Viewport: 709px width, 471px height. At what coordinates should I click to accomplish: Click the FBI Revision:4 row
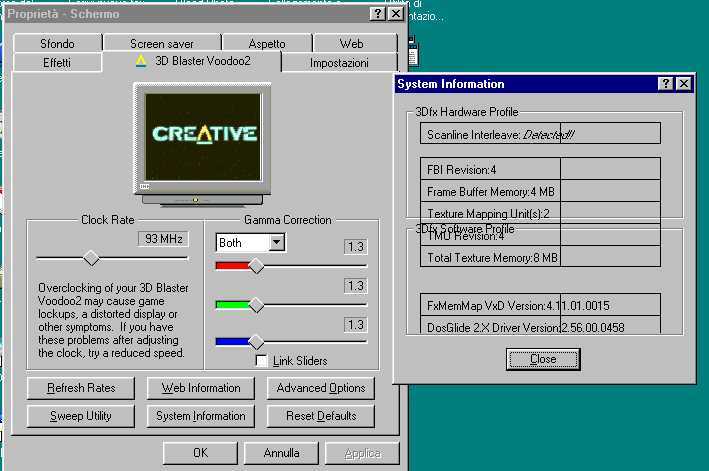pyautogui.click(x=540, y=169)
